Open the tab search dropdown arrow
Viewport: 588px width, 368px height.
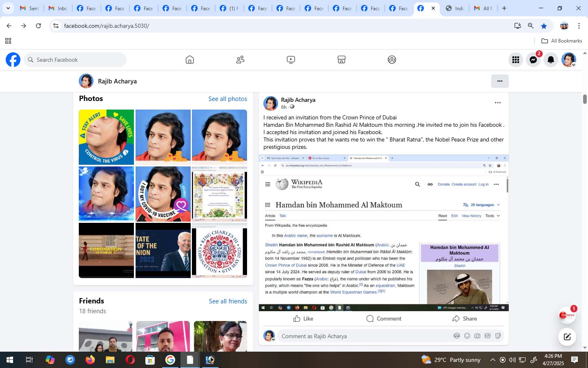coord(8,8)
